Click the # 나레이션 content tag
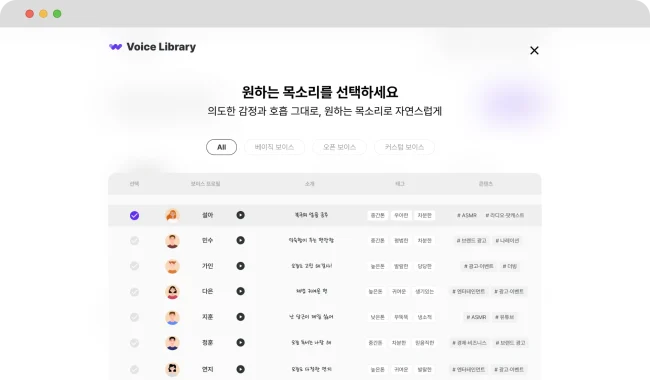The width and height of the screenshot is (650, 380). (x=507, y=241)
